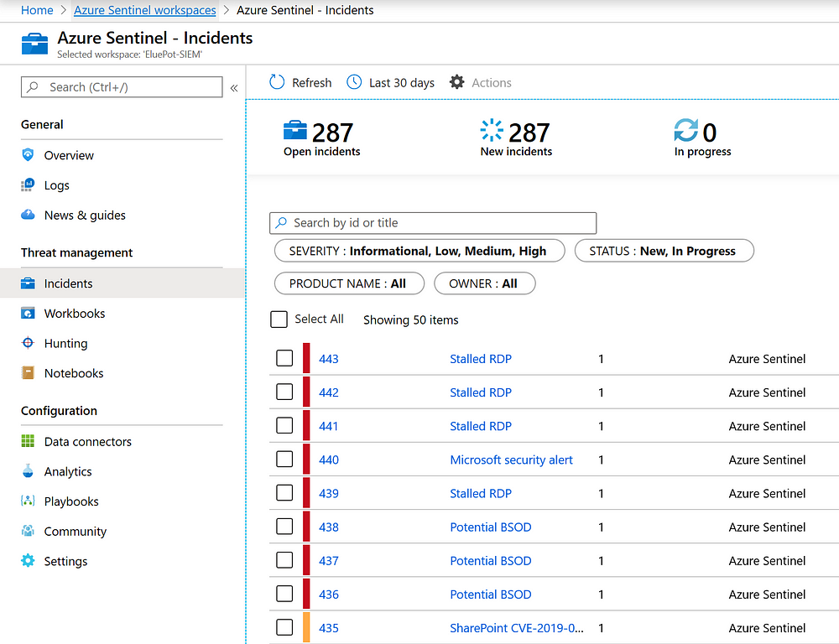
Task: Focus the Search by id or title field
Action: pyautogui.click(x=433, y=223)
